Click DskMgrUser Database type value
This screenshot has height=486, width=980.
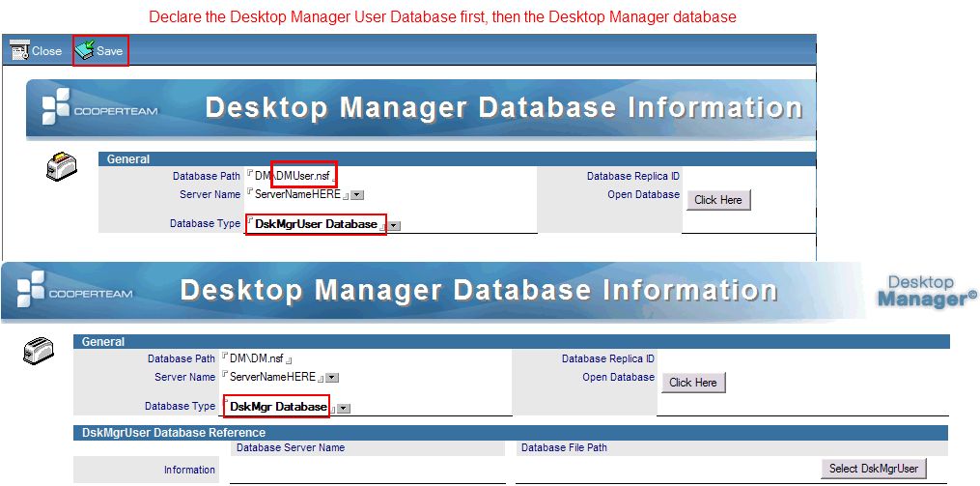pyautogui.click(x=317, y=224)
